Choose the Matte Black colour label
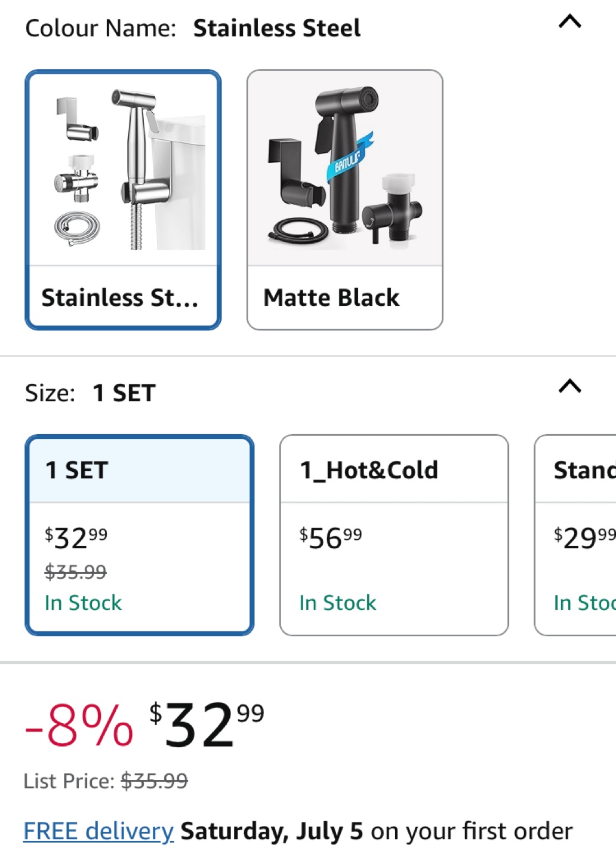The image size is (616, 860). point(331,297)
